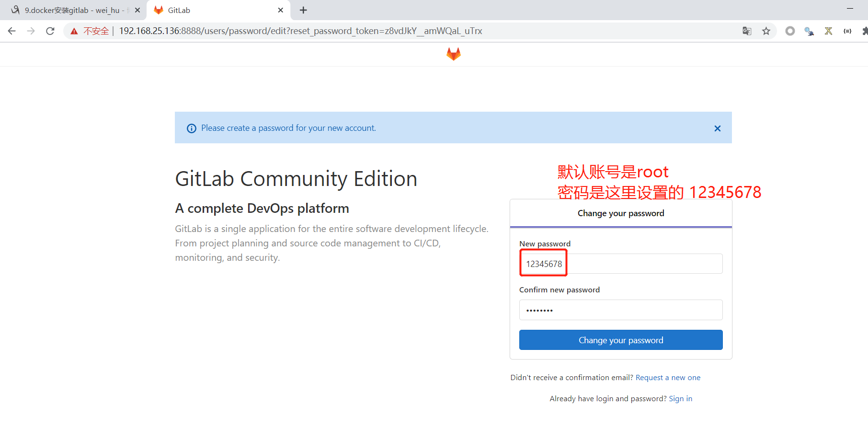Click the Request a new one link
Viewport: 868px width, 429px height.
(668, 378)
